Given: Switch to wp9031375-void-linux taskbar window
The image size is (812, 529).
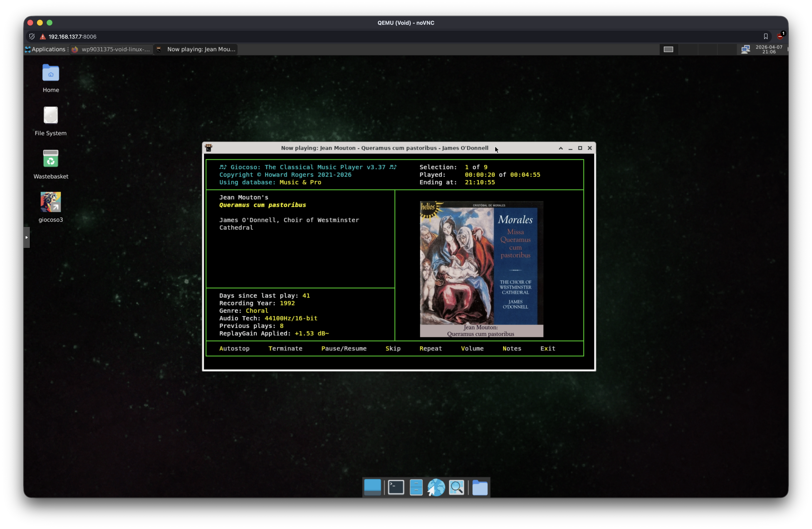Looking at the screenshot, I should (112, 49).
